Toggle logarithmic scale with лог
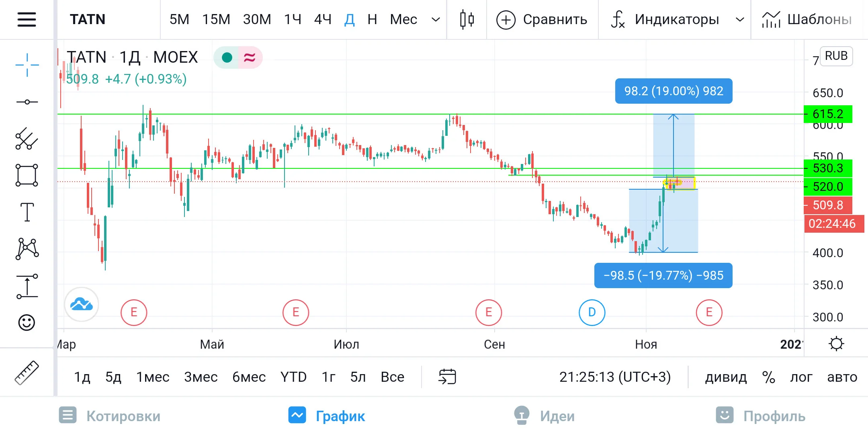 [x=801, y=377]
